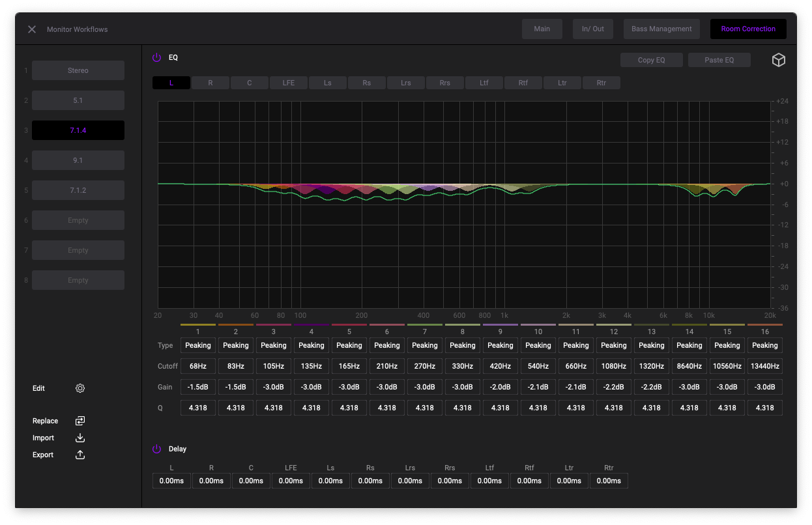812x525 pixels.
Task: Select the 5.1 monitor workflow
Action: pyautogui.click(x=78, y=100)
